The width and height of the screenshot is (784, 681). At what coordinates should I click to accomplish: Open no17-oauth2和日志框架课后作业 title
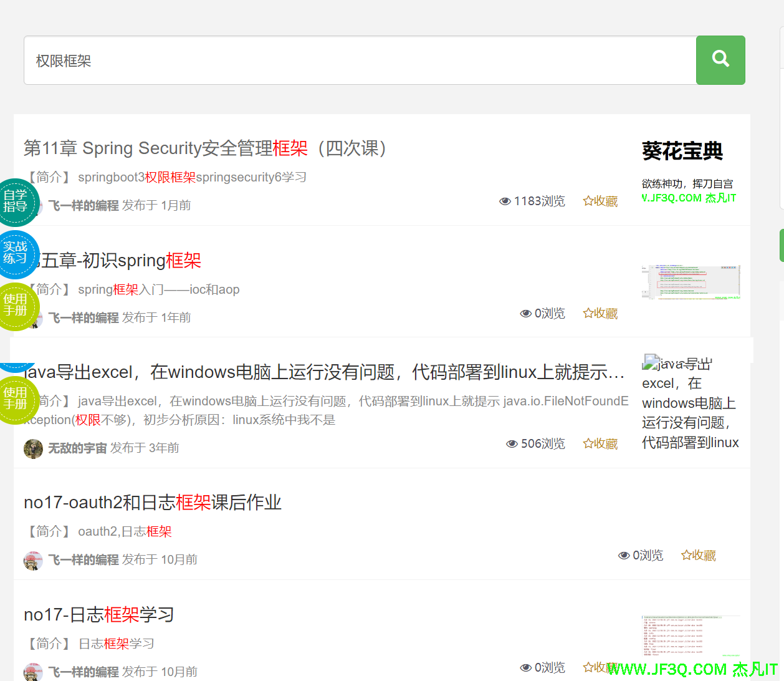click(153, 503)
